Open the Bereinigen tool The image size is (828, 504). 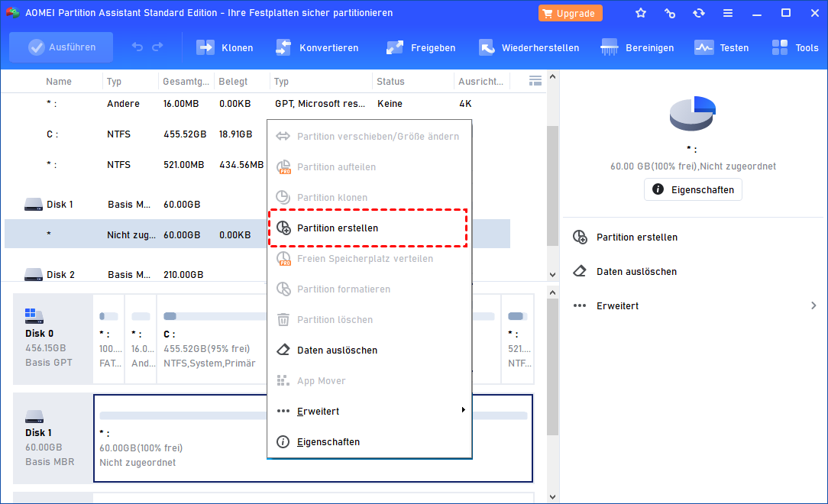coord(637,47)
